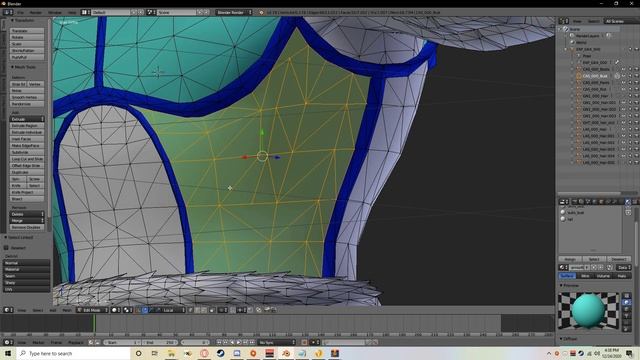640x360 pixels.
Task: Open the No Sync dropdown in timeline
Action: (276, 342)
